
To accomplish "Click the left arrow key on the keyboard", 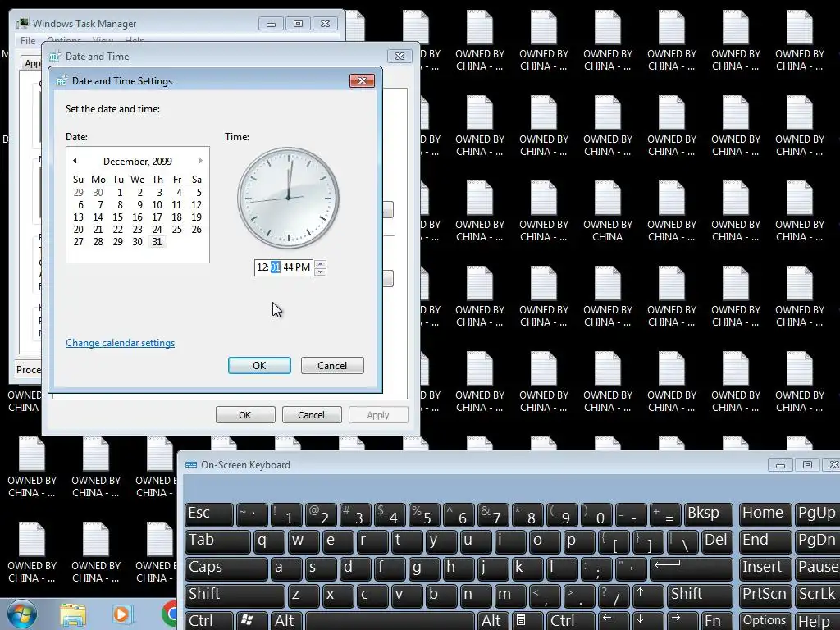I will pyautogui.click(x=614, y=621).
